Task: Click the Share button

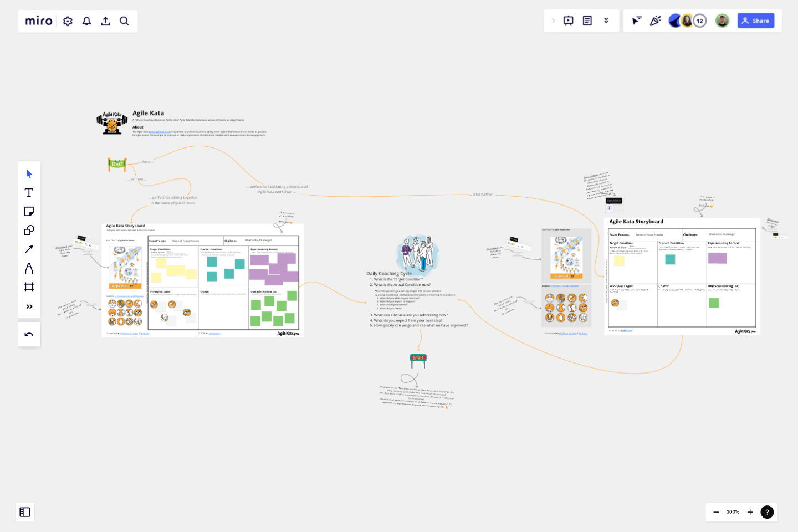Action: pyautogui.click(x=756, y=20)
